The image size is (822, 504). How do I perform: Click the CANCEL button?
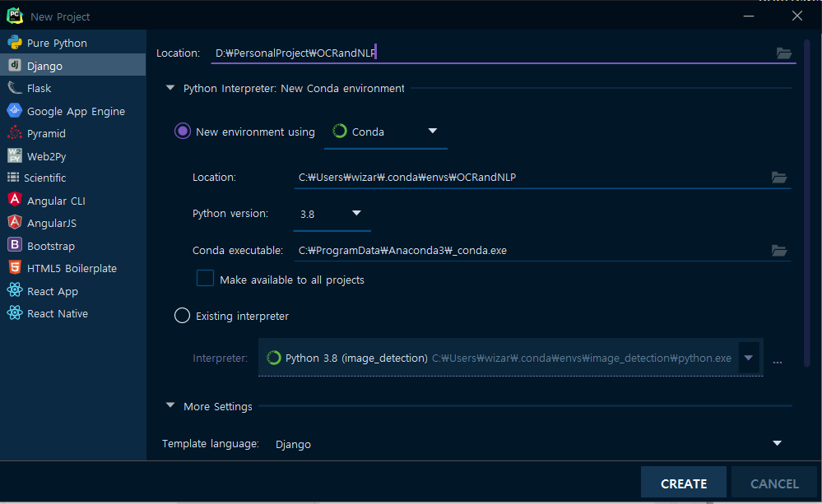(x=774, y=483)
